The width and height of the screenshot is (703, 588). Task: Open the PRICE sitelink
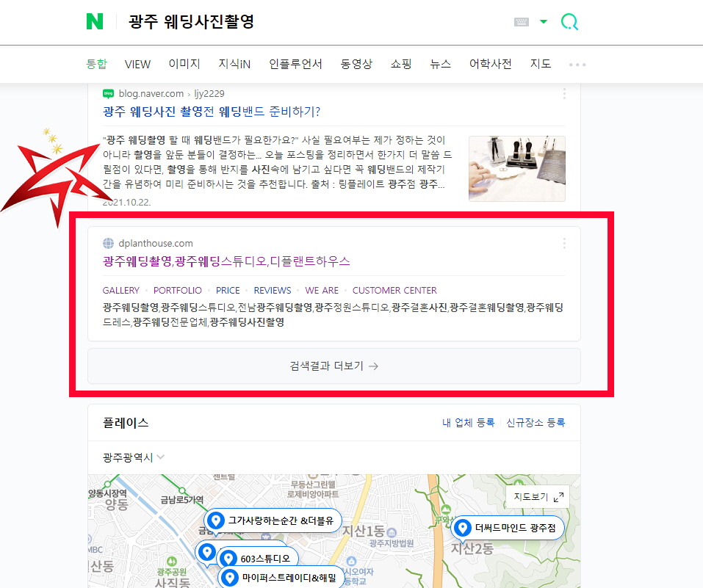pos(228,291)
